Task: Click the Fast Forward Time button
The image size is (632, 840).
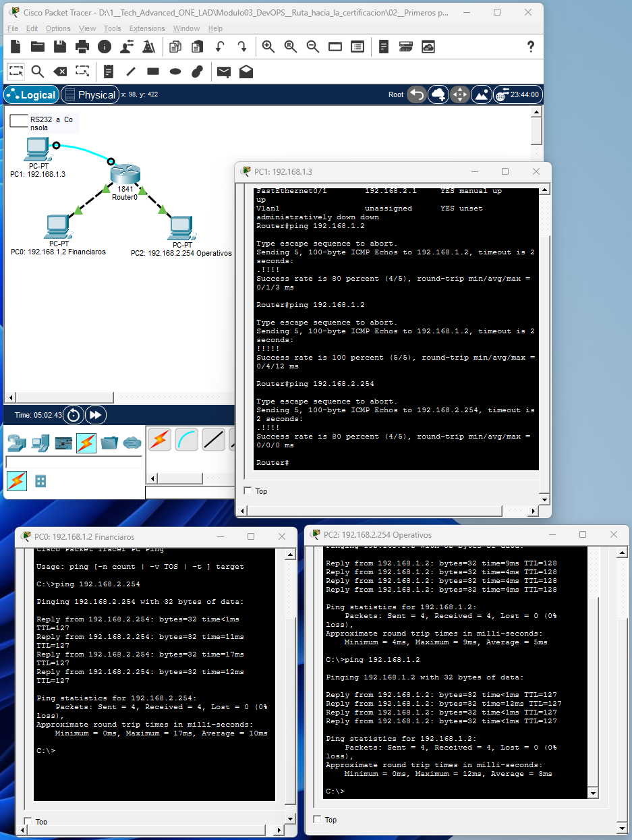Action: 96,415
